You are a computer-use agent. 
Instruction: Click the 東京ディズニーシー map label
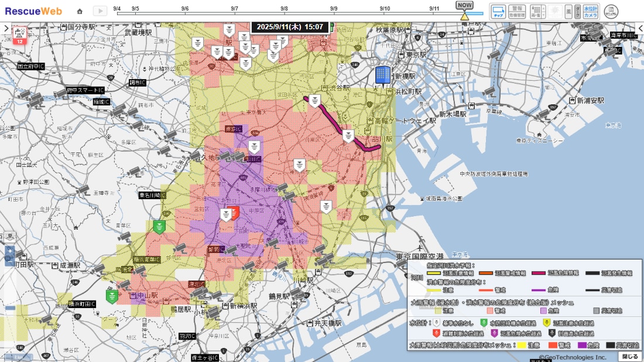pos(540,141)
